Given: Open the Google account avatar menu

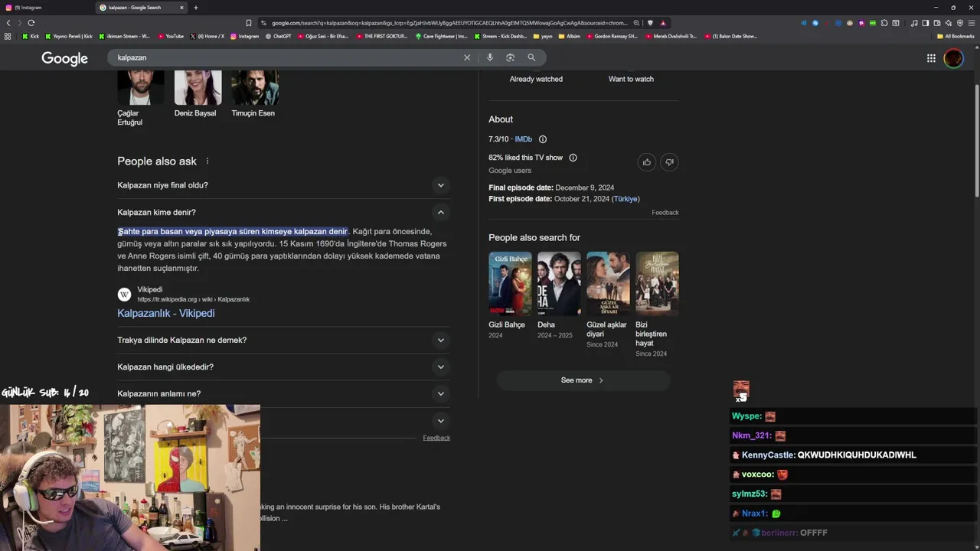Looking at the screenshot, I should (x=953, y=58).
